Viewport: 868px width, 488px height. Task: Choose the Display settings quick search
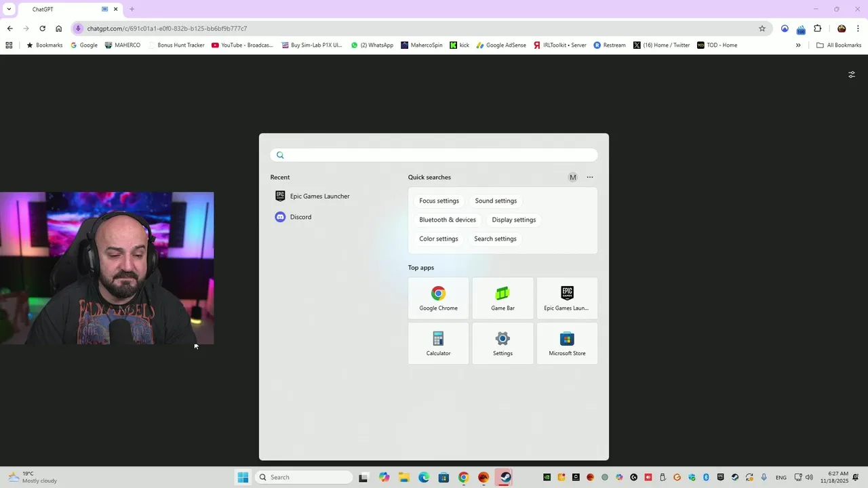(513, 220)
